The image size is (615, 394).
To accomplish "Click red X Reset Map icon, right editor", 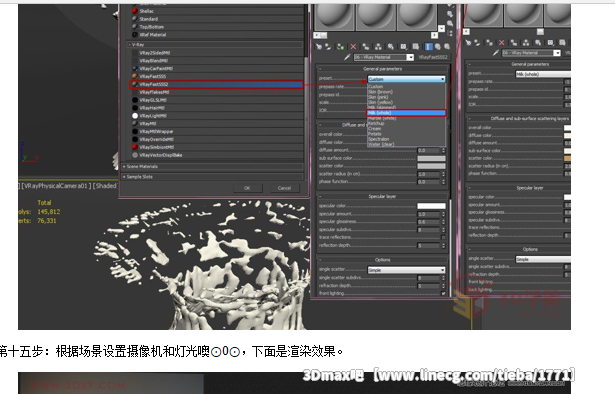I will (502, 43).
